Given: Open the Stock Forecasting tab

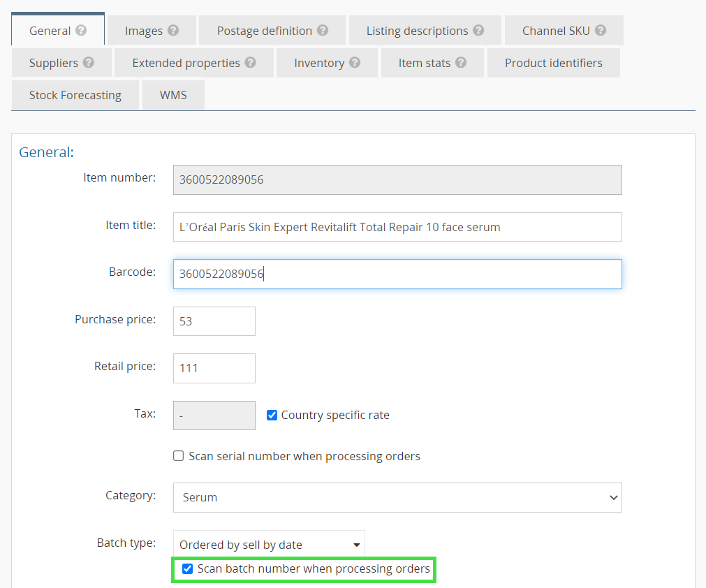Looking at the screenshot, I should pos(75,95).
